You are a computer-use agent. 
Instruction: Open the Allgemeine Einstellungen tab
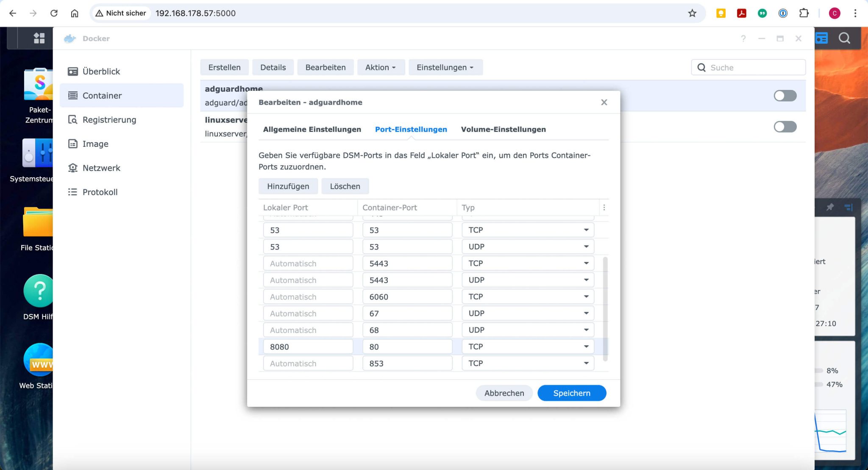click(312, 129)
